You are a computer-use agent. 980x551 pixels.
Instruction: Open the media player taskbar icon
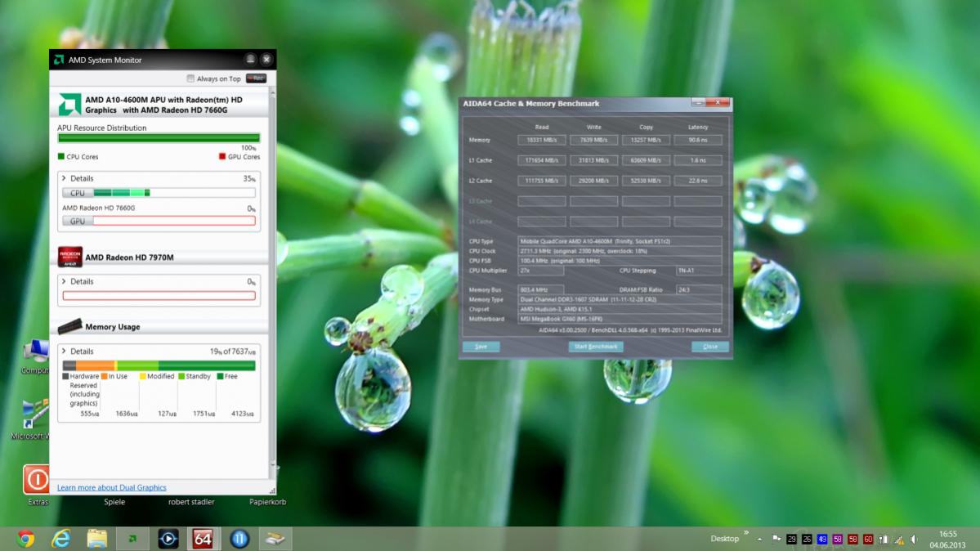(168, 539)
